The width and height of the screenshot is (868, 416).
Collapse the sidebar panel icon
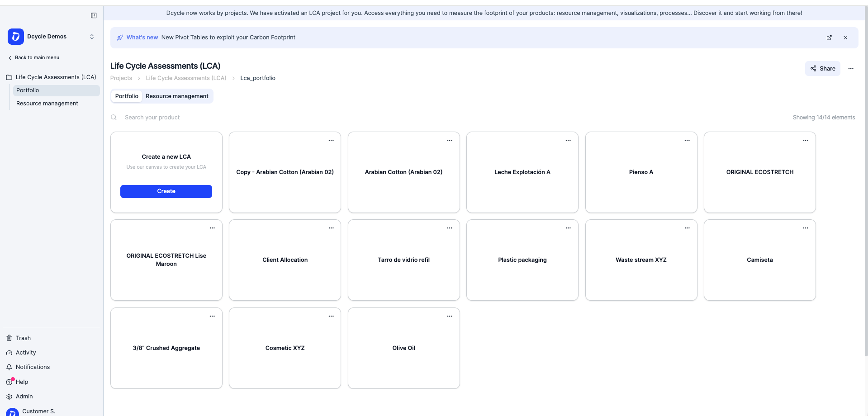94,15
